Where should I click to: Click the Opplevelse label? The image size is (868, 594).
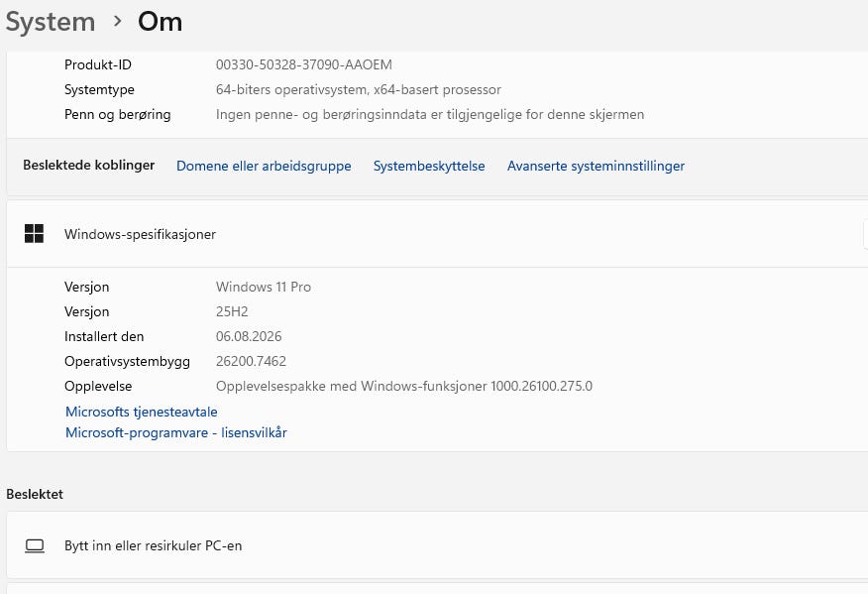coord(98,386)
